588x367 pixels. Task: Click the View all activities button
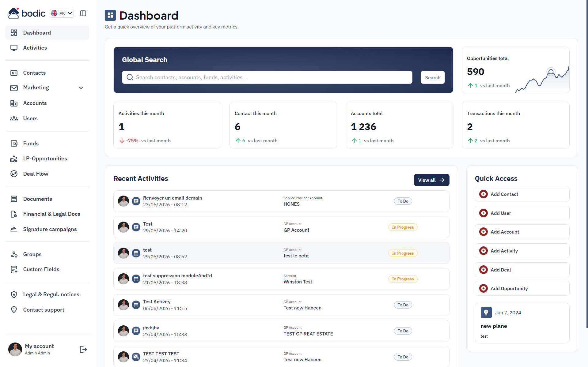click(431, 180)
